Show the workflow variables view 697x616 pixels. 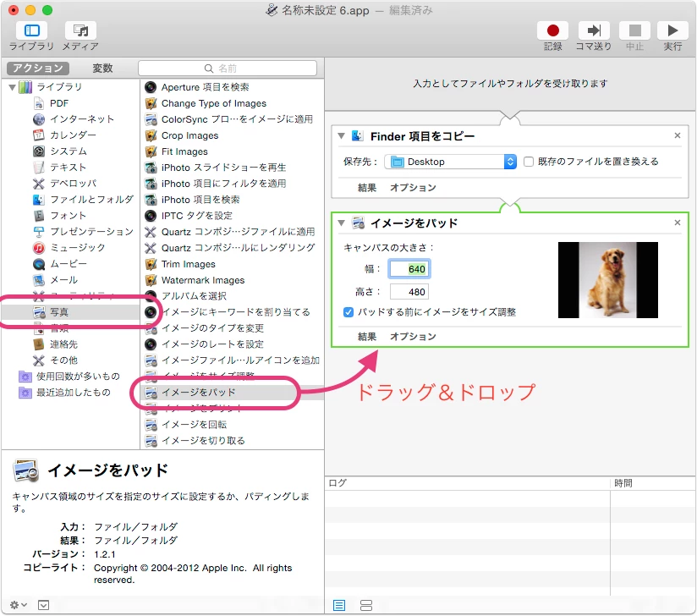coord(366,605)
